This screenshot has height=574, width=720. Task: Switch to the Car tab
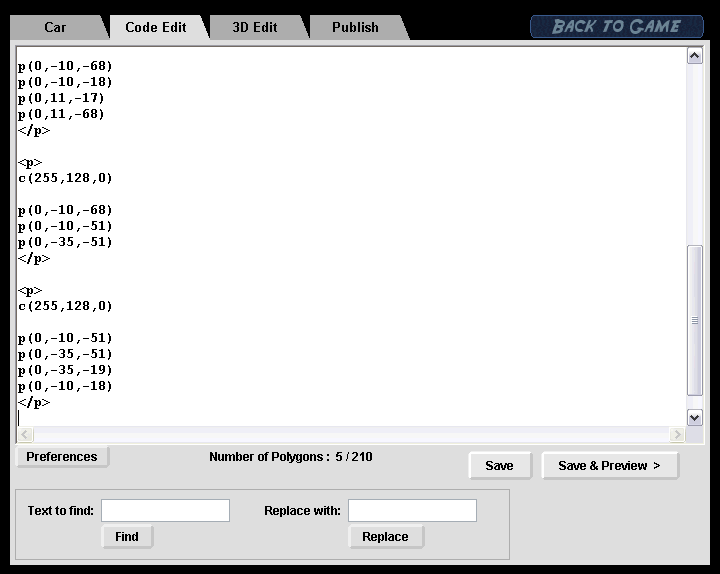coord(55,27)
